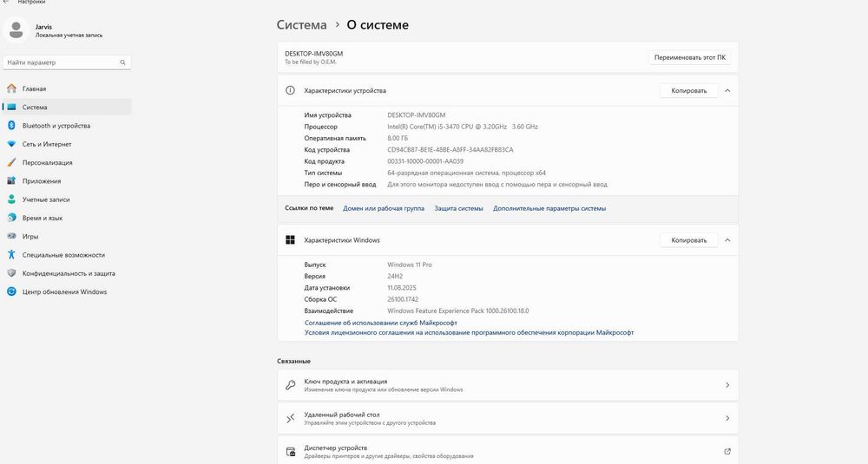Open Сеть и Интернет via its icon
The width and height of the screenshot is (868, 464).
[11, 144]
